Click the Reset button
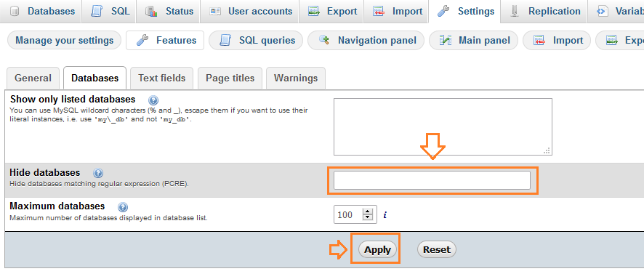644x274 pixels. (x=437, y=249)
